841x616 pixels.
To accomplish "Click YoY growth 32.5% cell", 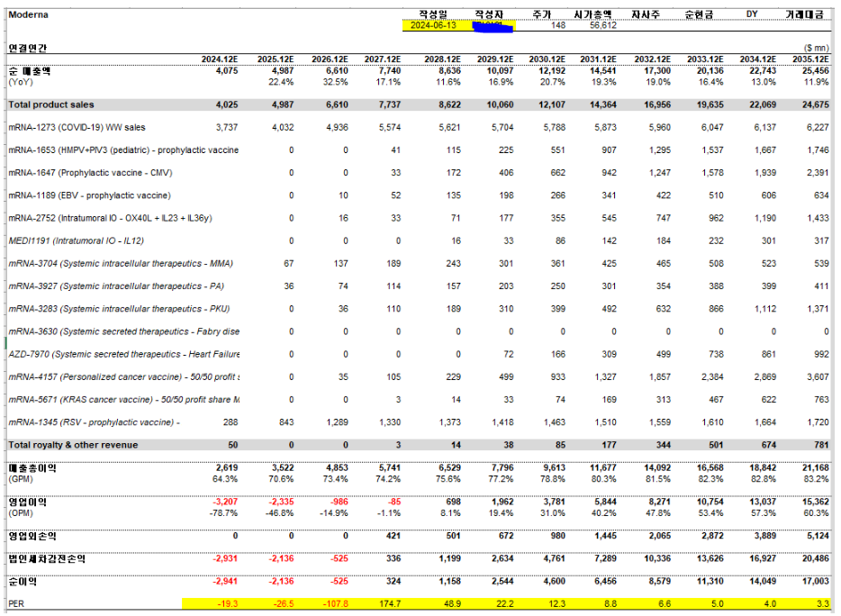I will pos(335,82).
